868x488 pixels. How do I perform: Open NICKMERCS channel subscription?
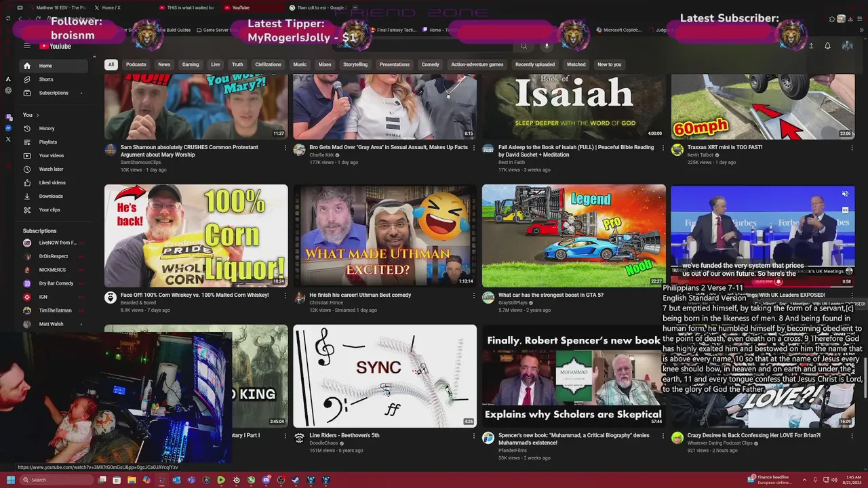(x=54, y=270)
